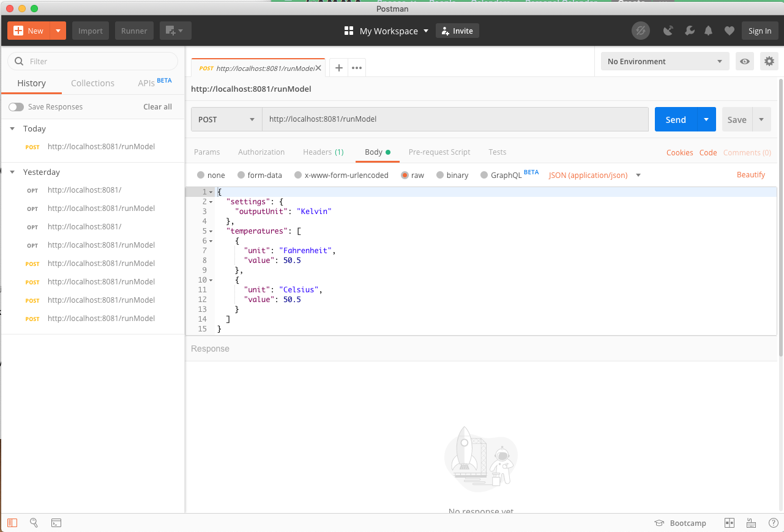The width and height of the screenshot is (784, 532).
Task: Switch to the History tab
Action: tap(31, 83)
